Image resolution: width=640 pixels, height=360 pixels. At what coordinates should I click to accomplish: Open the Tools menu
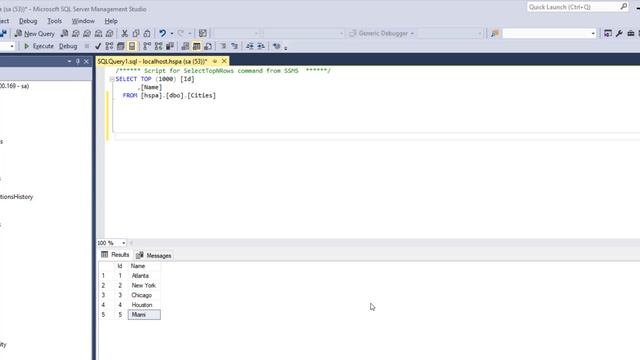(55, 21)
